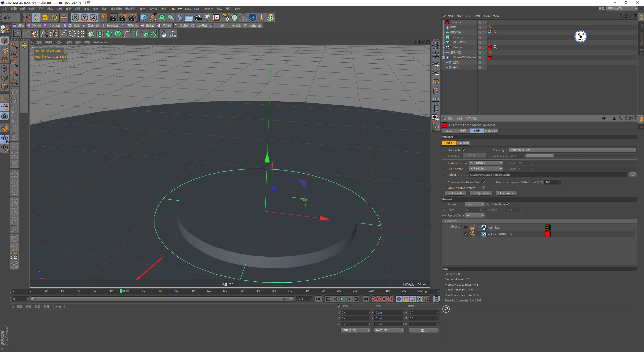Open the Record Mode Sync dropdown
Screen dimensions: 644x352
coord(475,204)
